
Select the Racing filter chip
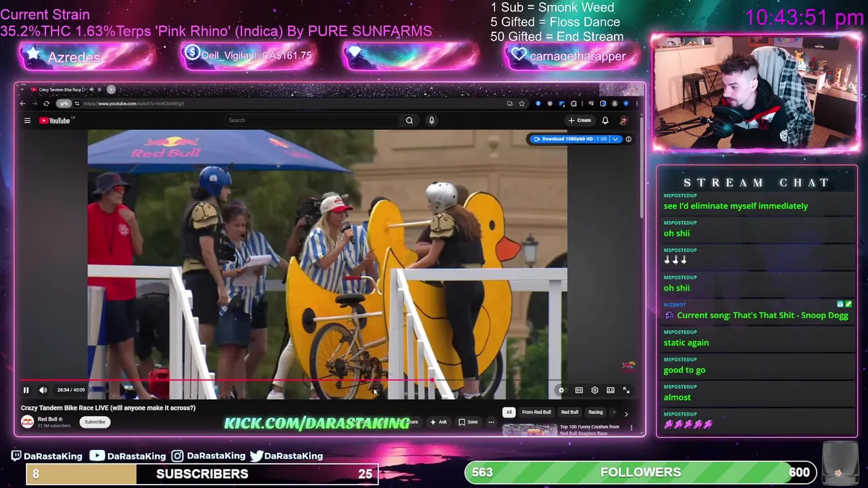595,412
